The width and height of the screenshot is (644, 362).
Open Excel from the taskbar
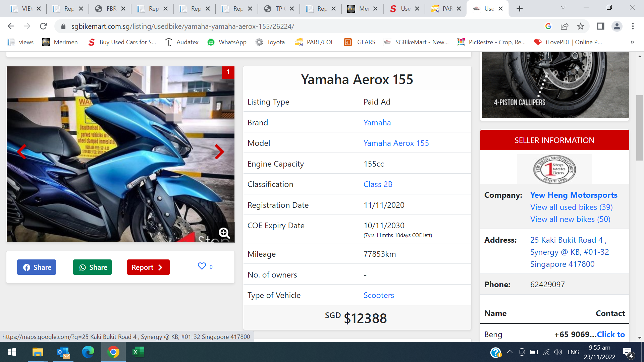coord(138,352)
